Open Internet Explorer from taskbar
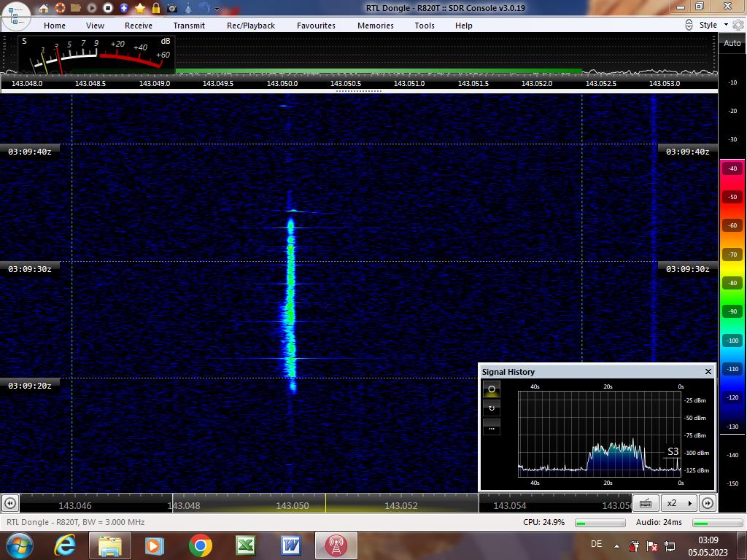Viewport: 747px width, 560px height. [65, 545]
